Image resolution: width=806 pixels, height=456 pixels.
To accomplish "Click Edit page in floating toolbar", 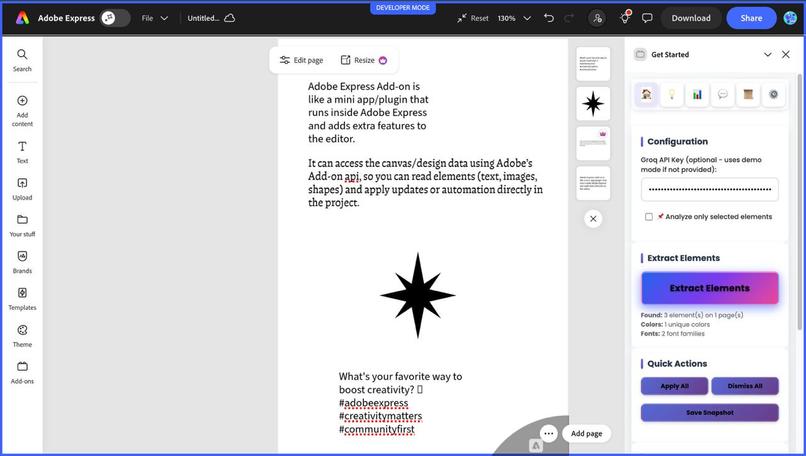I will point(301,60).
